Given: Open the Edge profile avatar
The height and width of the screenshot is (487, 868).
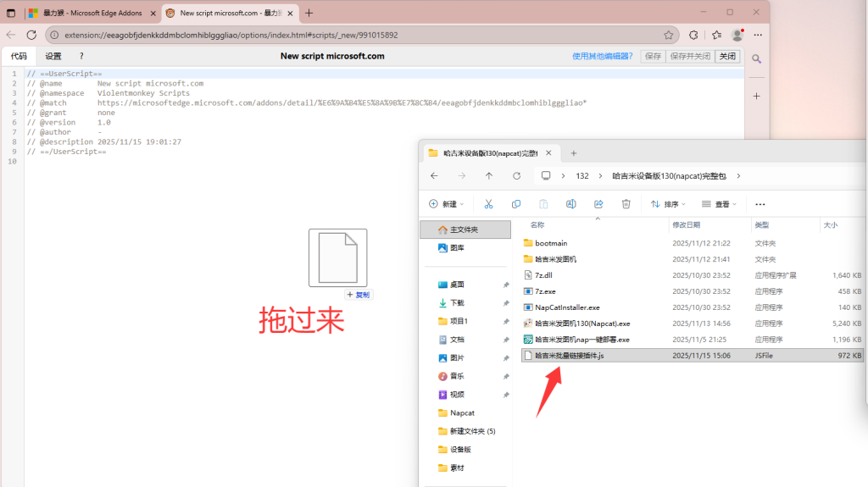Looking at the screenshot, I should pos(737,35).
